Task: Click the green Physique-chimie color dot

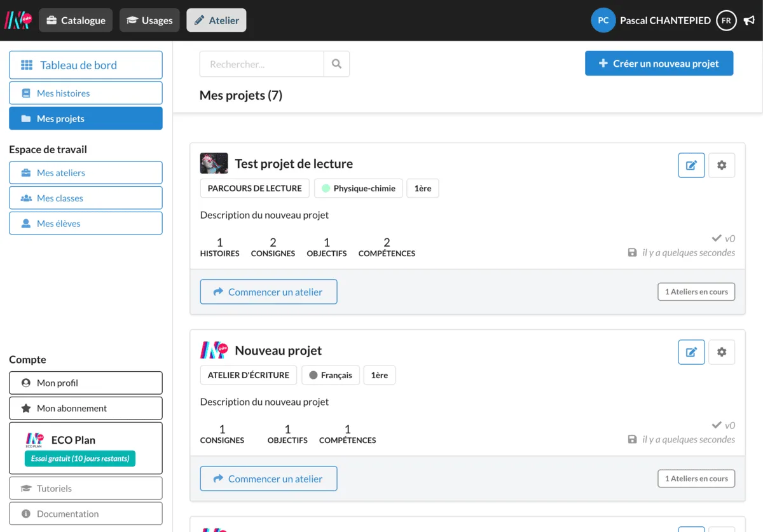Action: [x=326, y=188]
